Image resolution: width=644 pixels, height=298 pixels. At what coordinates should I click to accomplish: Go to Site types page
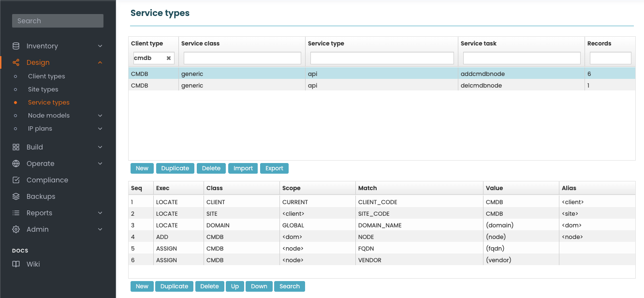pos(43,89)
